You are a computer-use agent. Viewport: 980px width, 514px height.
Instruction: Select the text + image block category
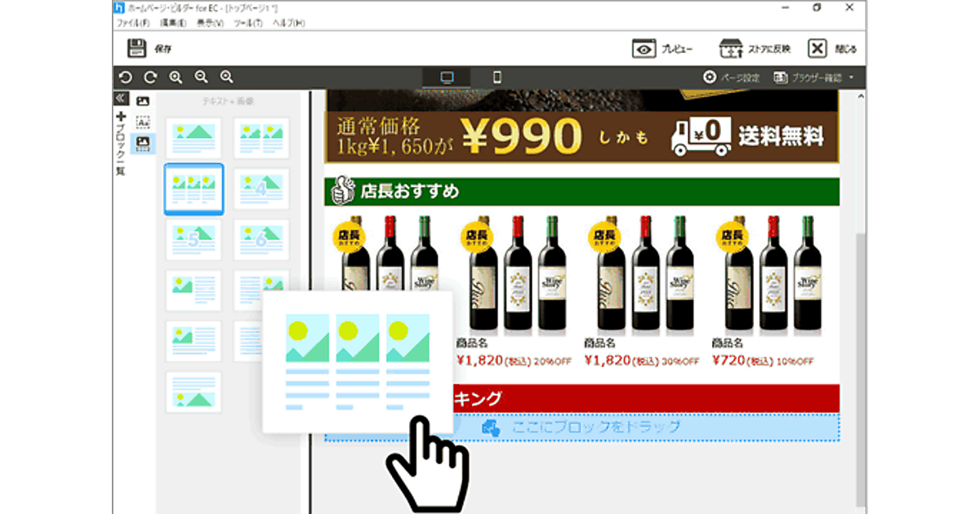pyautogui.click(x=143, y=144)
